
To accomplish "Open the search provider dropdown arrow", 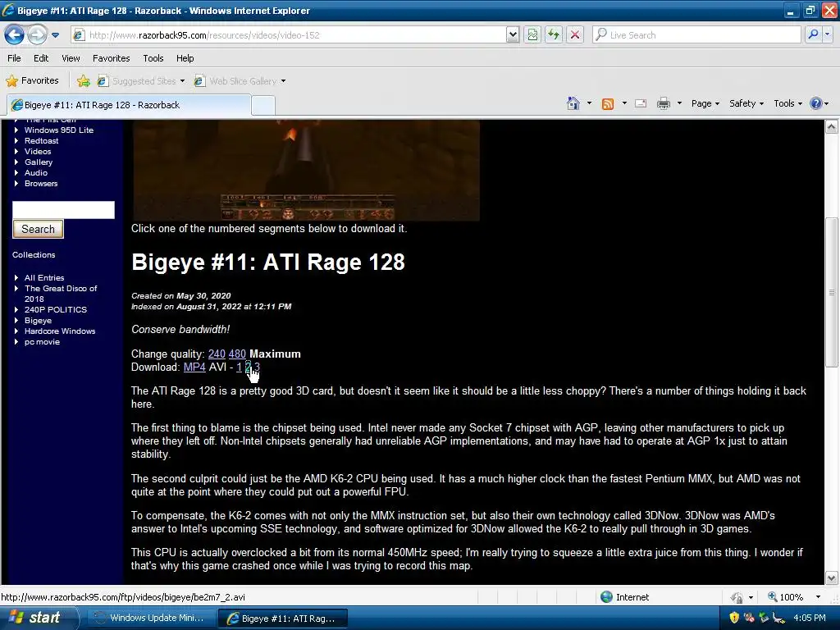I will (x=828, y=34).
